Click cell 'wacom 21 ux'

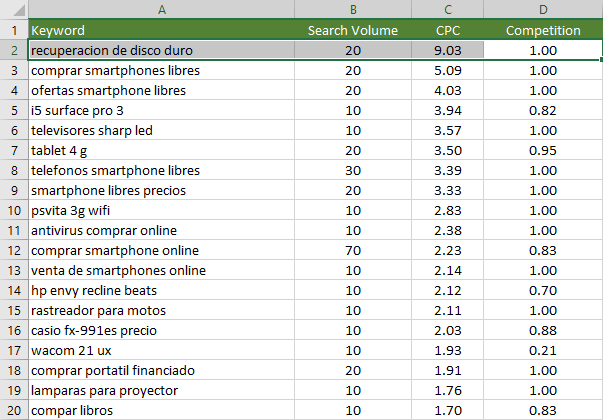(x=162, y=350)
